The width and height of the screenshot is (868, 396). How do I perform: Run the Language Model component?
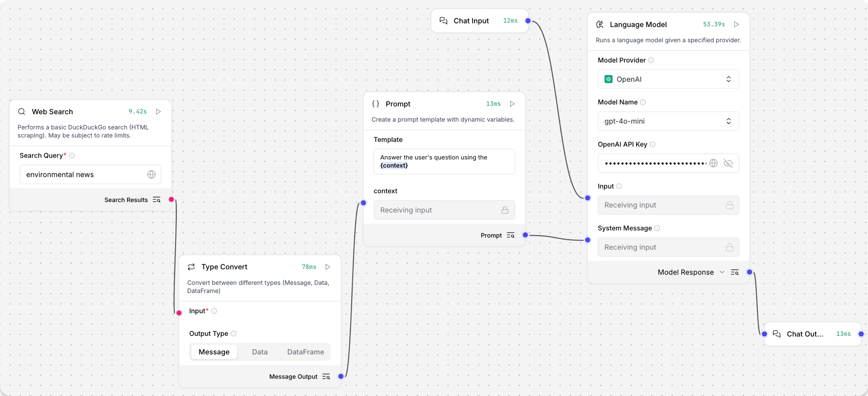coord(736,24)
